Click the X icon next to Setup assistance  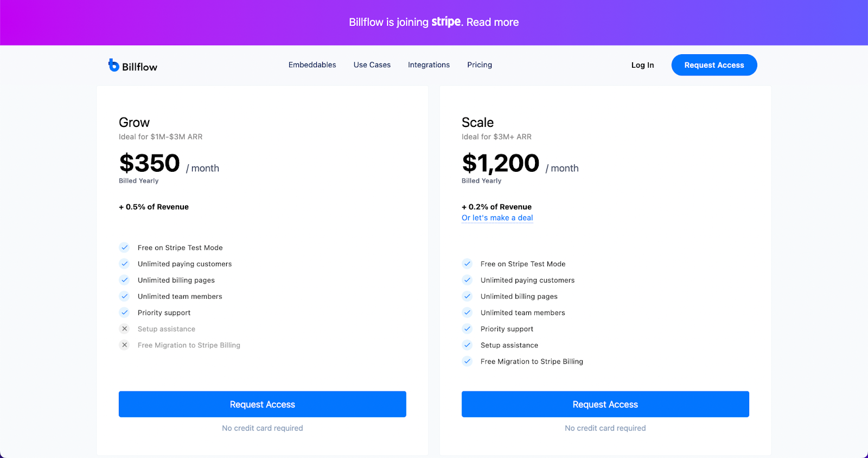tap(124, 329)
